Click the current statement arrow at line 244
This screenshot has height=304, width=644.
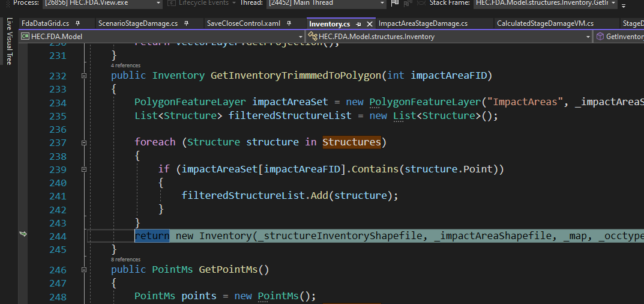(23, 234)
